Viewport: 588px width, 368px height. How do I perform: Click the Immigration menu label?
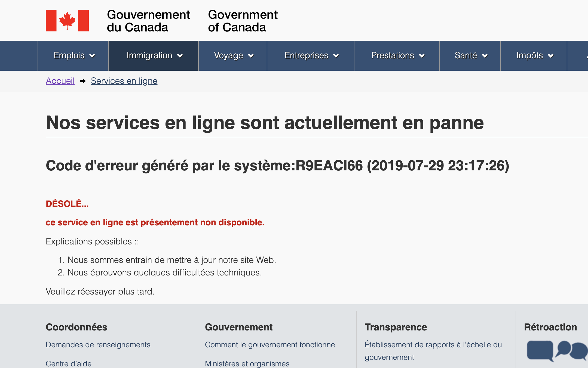point(149,56)
